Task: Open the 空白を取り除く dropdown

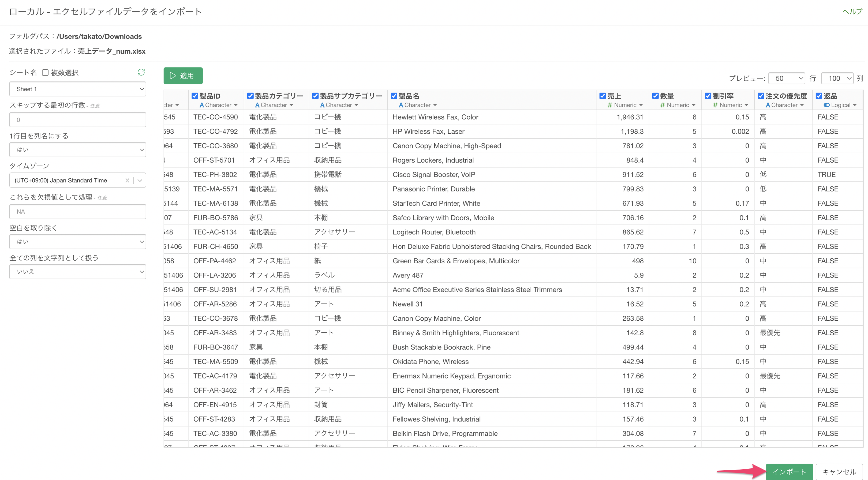Action: [77, 242]
